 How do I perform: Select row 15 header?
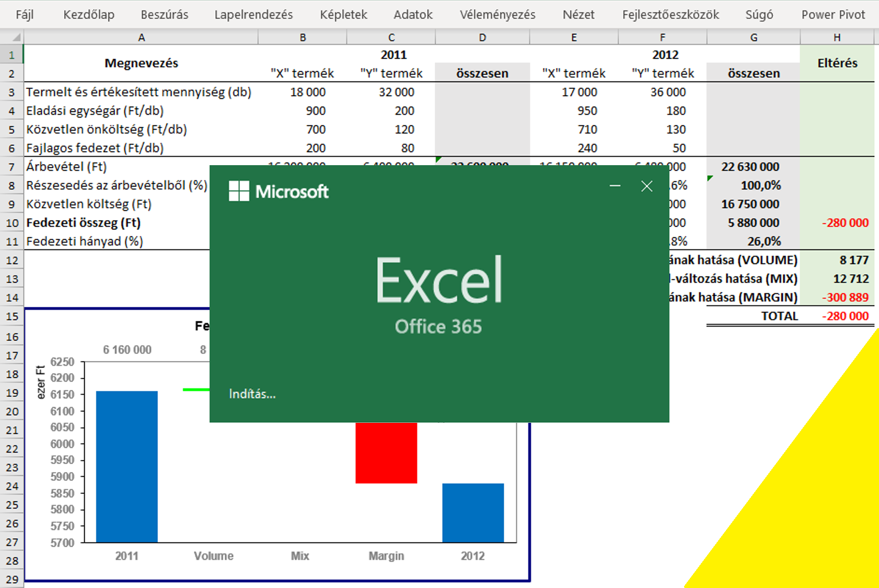[12, 316]
